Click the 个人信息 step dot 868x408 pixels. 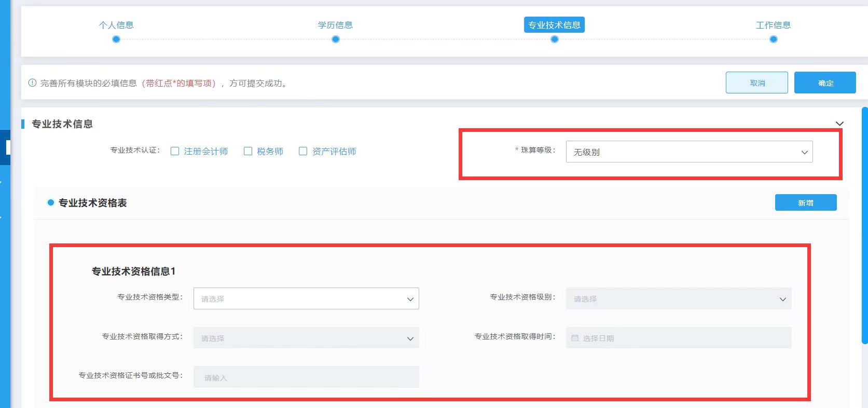click(116, 39)
